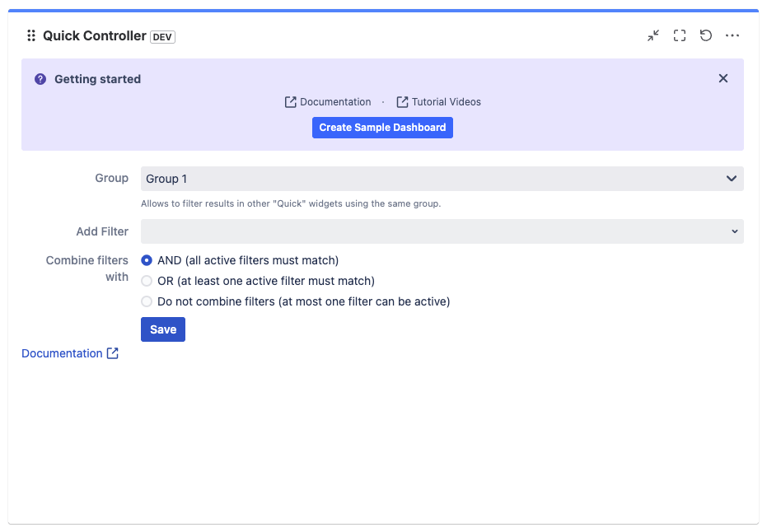Click the DEV badge next to the title
This screenshot has width=767, height=532.
tap(161, 36)
